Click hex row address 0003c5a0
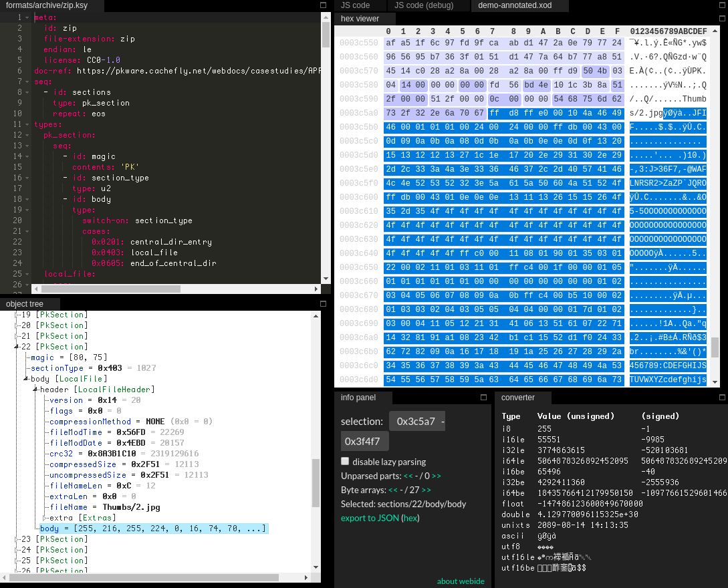This screenshot has width=728, height=588. point(359,113)
